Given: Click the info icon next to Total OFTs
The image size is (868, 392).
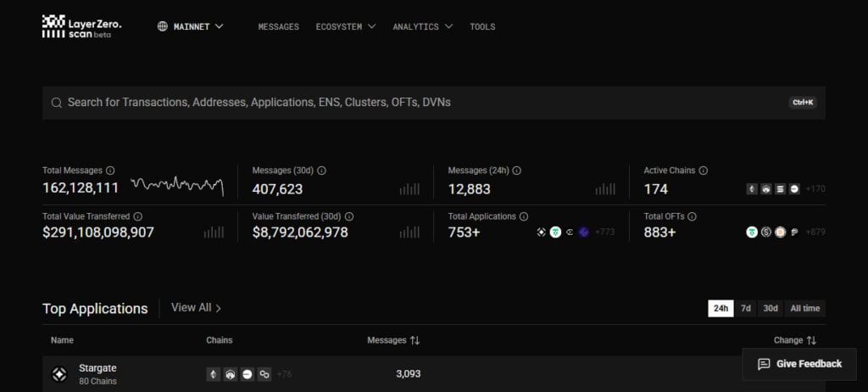Looking at the screenshot, I should click(692, 217).
